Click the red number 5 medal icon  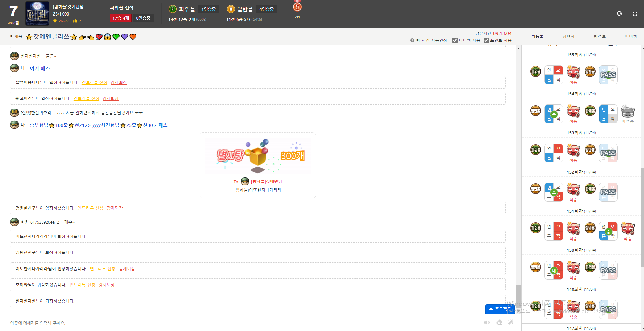[x=297, y=7]
